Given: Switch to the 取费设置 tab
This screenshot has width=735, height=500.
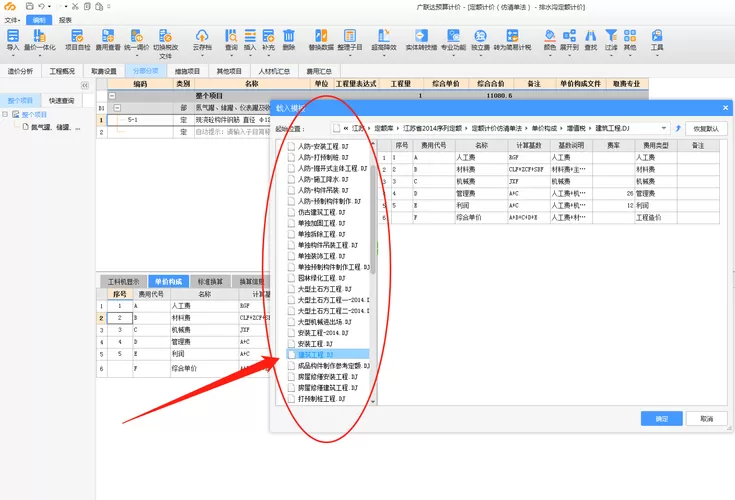Looking at the screenshot, I should [104, 71].
